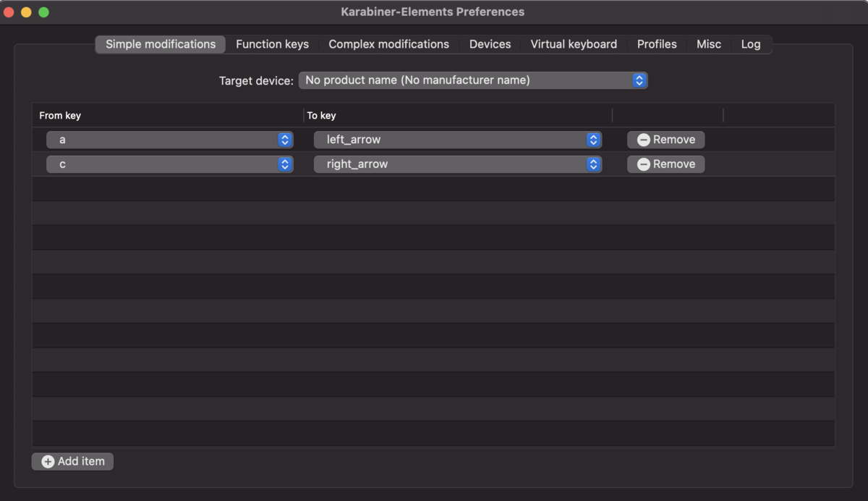Click the Target device label
The image size is (868, 501).
tap(256, 81)
